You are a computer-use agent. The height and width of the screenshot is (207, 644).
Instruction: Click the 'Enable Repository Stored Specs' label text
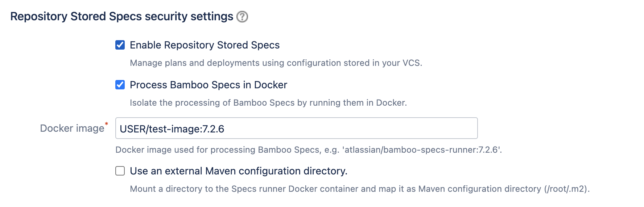pos(205,45)
